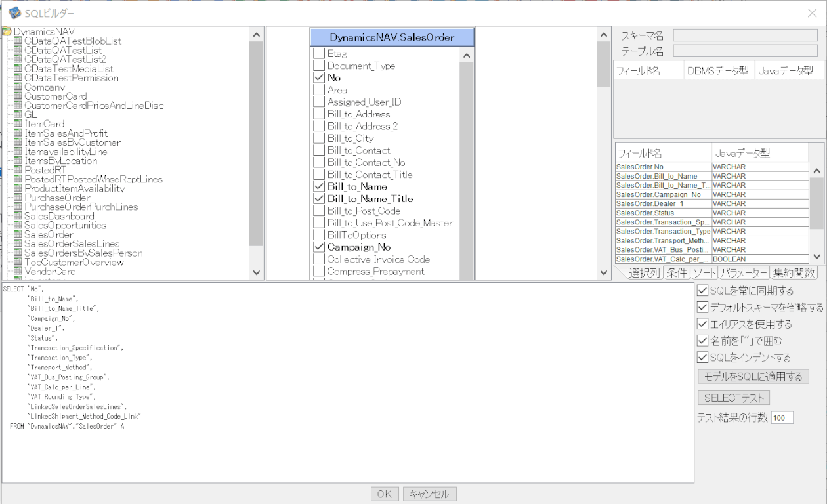Click the SELECTテスト button
Screen dimensions: 827x504
click(733, 398)
